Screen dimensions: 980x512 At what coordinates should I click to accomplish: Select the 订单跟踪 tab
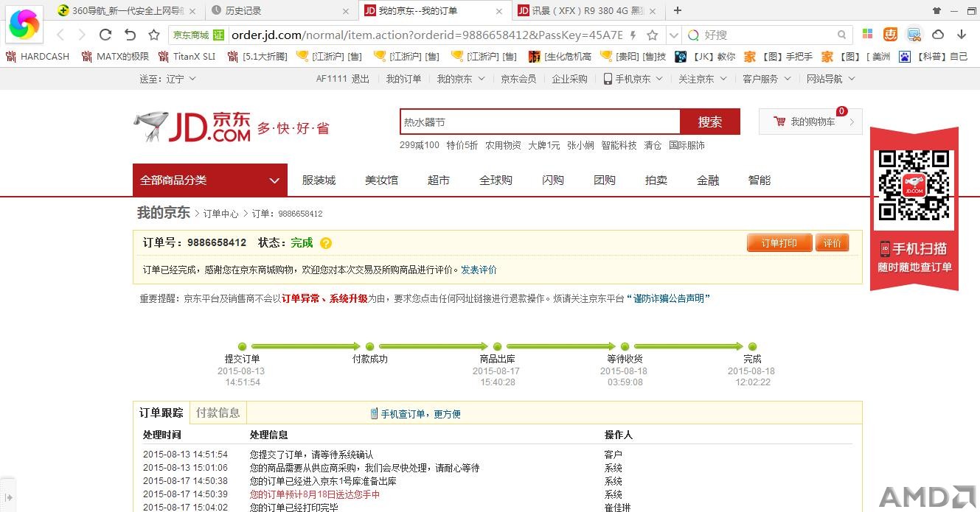point(161,413)
